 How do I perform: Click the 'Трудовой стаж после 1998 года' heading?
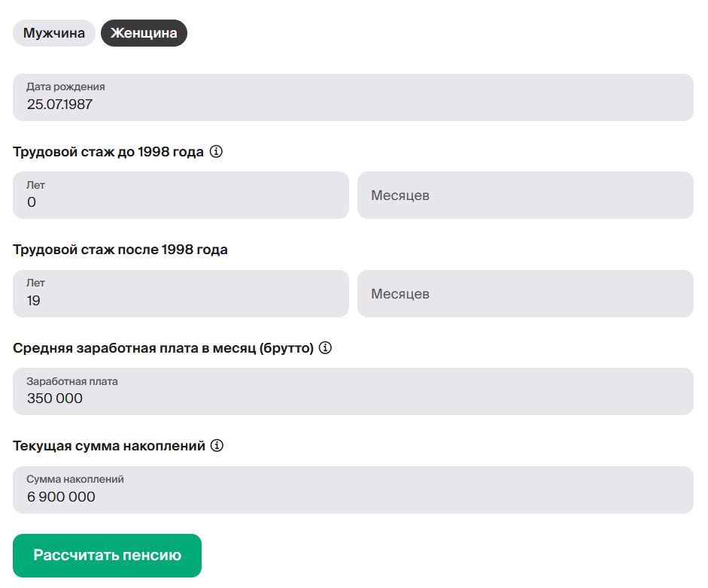(x=120, y=250)
